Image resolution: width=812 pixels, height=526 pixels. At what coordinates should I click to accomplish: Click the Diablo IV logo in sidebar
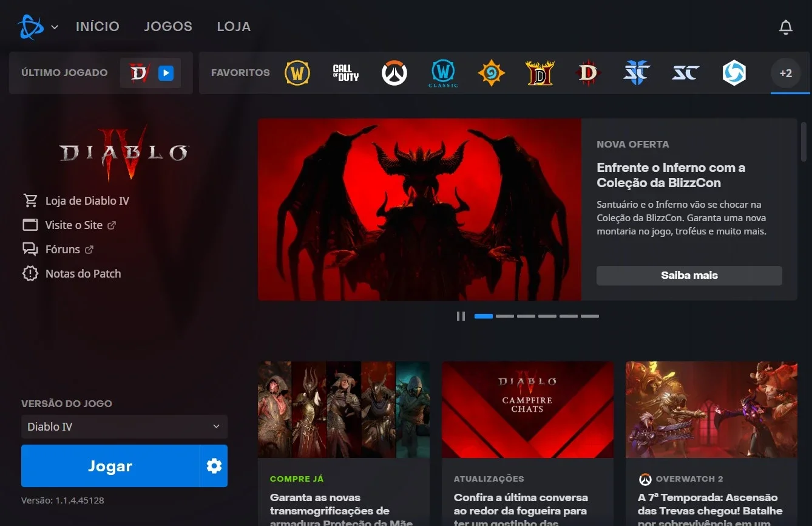[x=124, y=153]
